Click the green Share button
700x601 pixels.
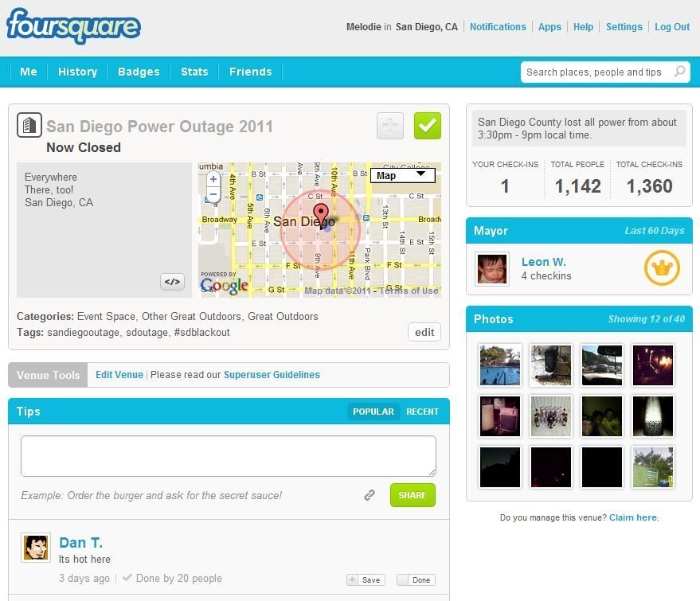pos(413,495)
